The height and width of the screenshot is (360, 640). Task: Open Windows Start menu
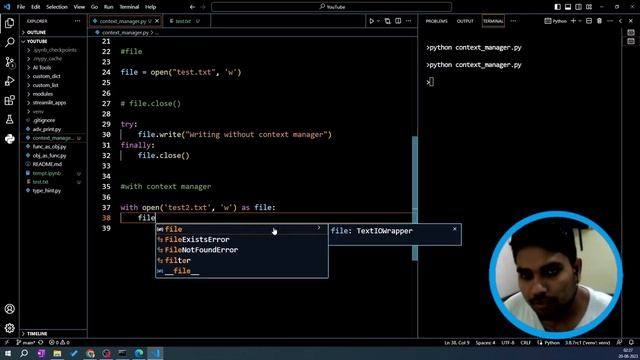pyautogui.click(x=8, y=353)
